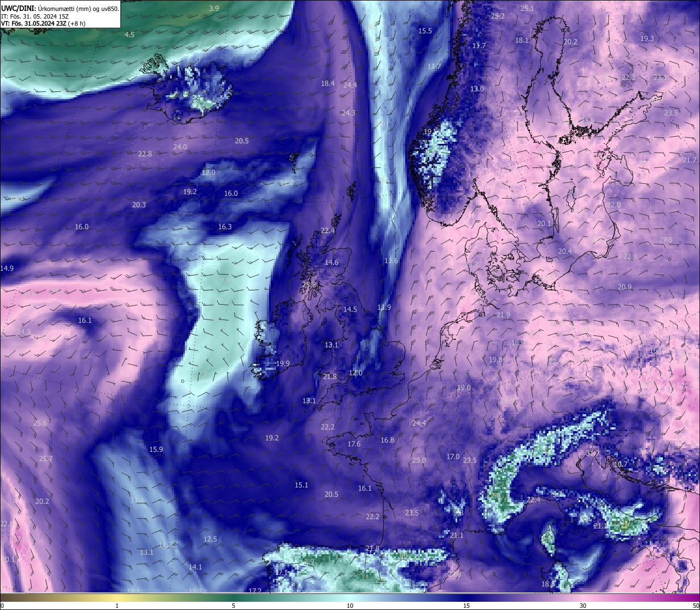The height and width of the screenshot is (610, 700).
Task: Click the map value 11.6
Action: pyautogui.click(x=391, y=261)
